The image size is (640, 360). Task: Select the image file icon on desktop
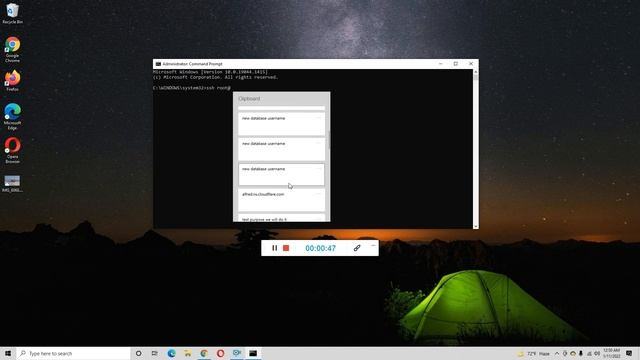coord(12,183)
